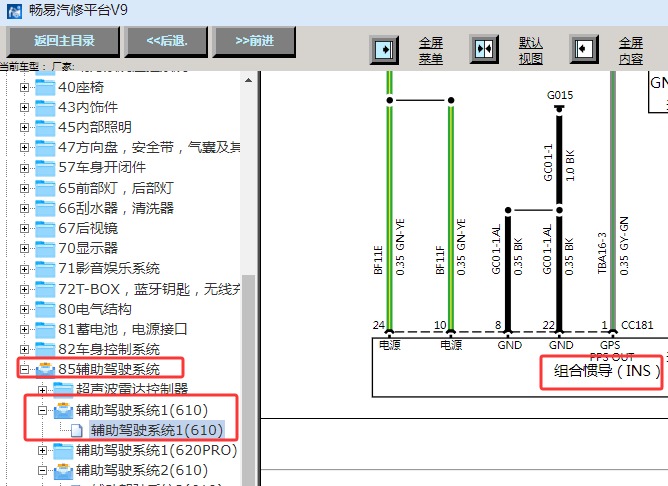Viewport: 668px width, 486px height.
Task: Click the folder icon of 超声波雷达控制器
Action: 63,389
